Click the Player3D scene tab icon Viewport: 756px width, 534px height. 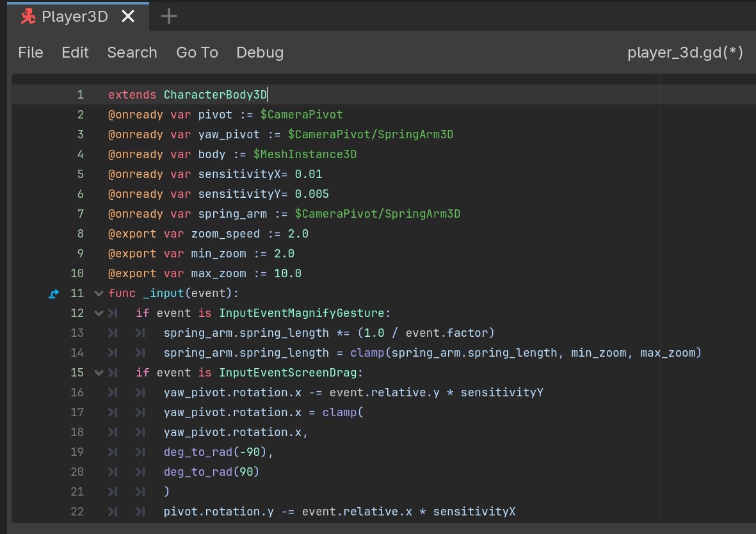point(27,17)
